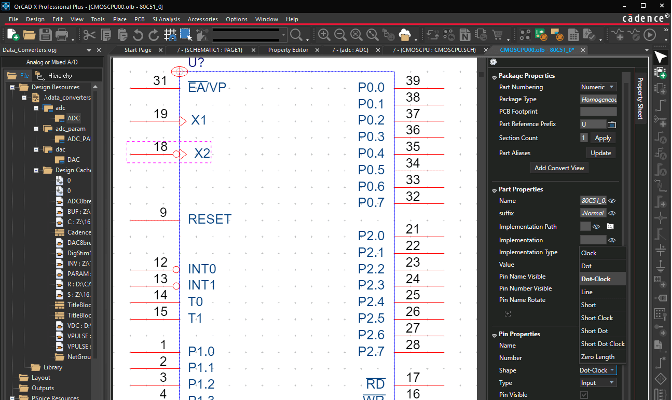Switch to the Property Editor tab
Screen dimensions: 672x400
pyautogui.click(x=288, y=50)
